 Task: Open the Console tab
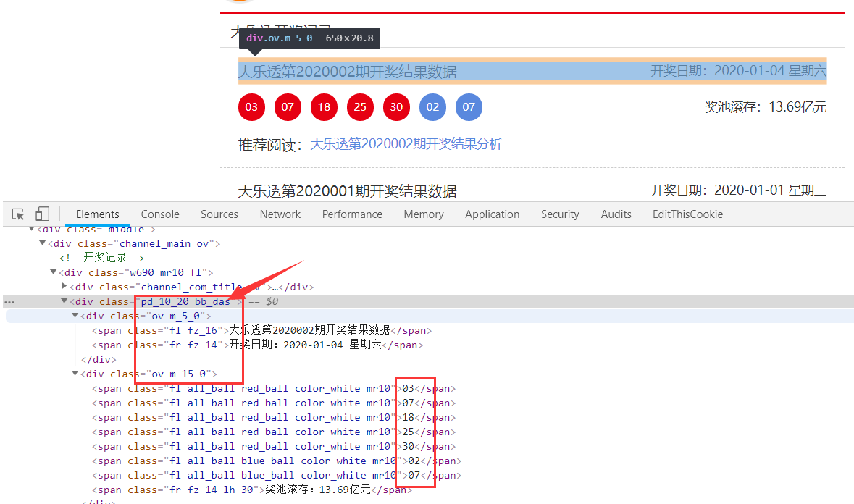[x=160, y=214]
